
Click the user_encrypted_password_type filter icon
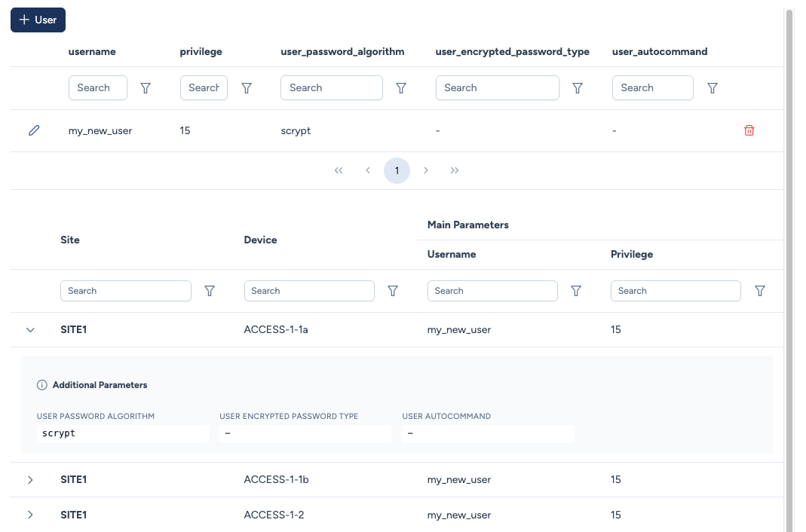(578, 88)
